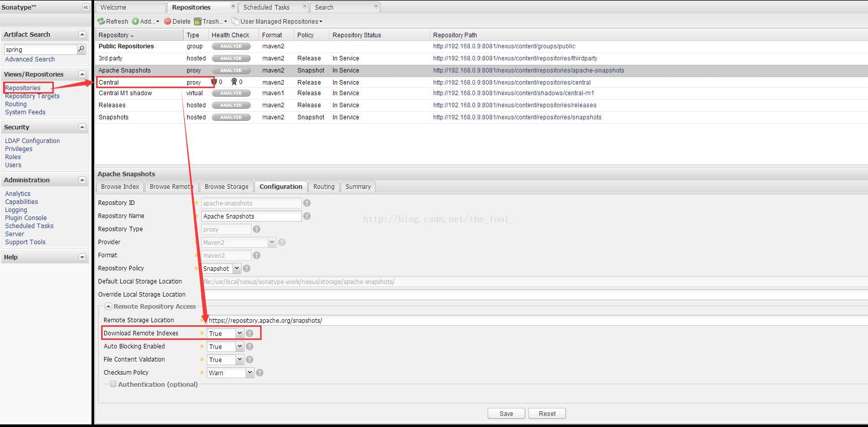Reset the repository configuration form
Screen dimensions: 868x427
click(547, 413)
